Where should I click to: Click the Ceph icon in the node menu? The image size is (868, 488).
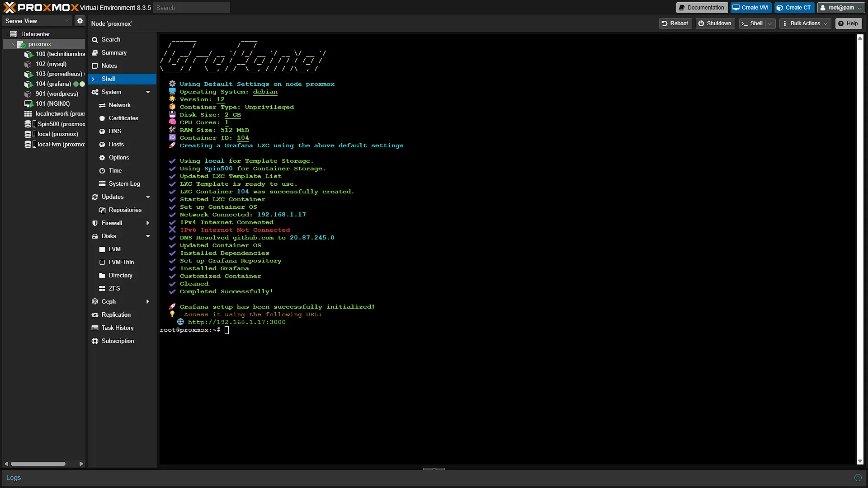(95, 302)
